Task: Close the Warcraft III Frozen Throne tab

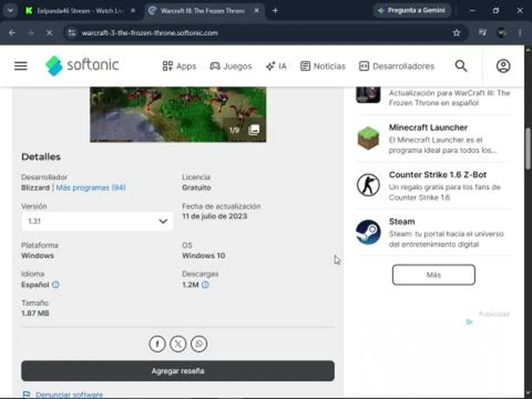Action: [x=257, y=11]
